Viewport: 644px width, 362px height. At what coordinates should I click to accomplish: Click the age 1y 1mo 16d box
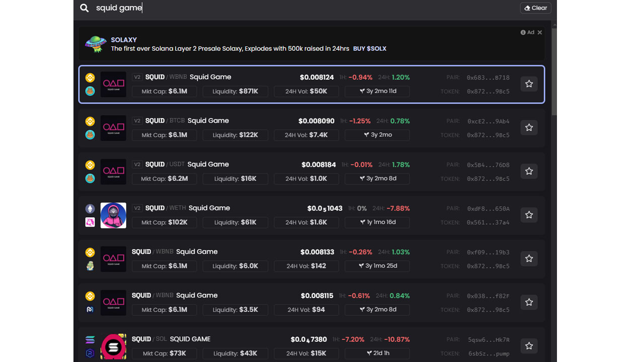click(377, 223)
